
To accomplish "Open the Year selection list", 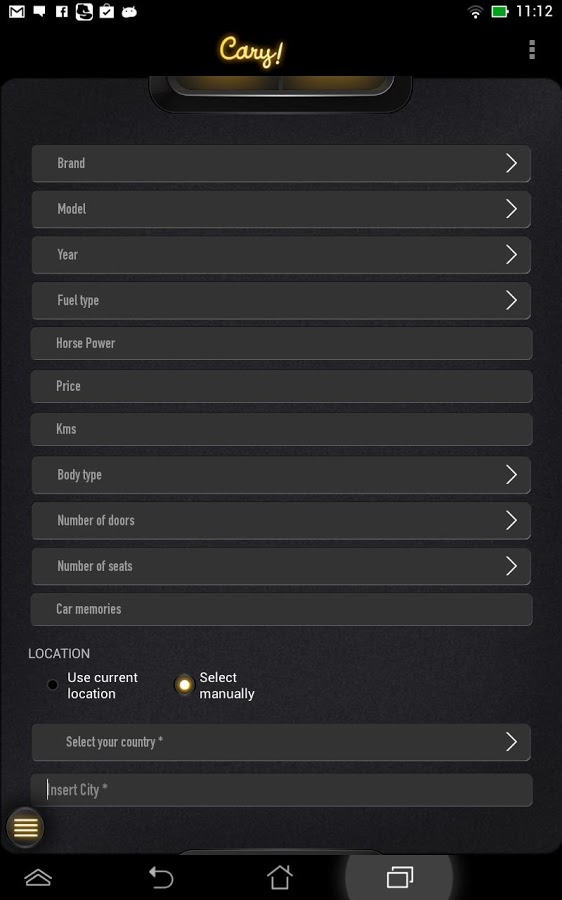I will (x=281, y=254).
